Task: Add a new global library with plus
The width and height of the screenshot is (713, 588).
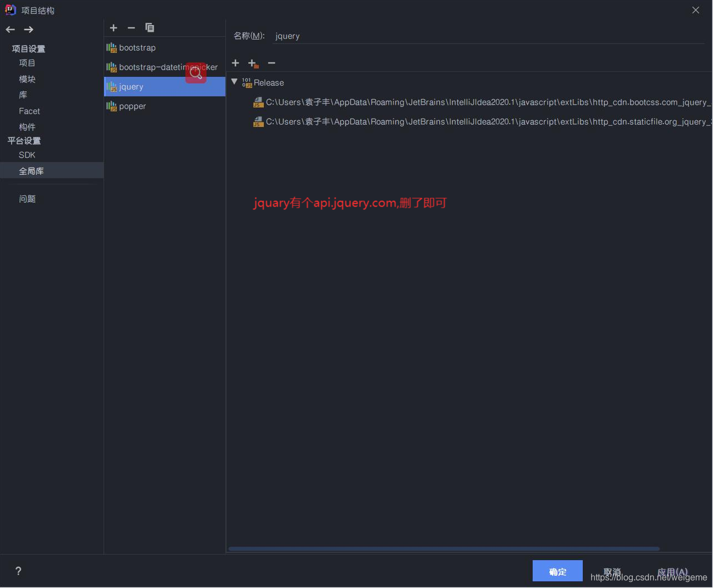Action: click(x=114, y=28)
